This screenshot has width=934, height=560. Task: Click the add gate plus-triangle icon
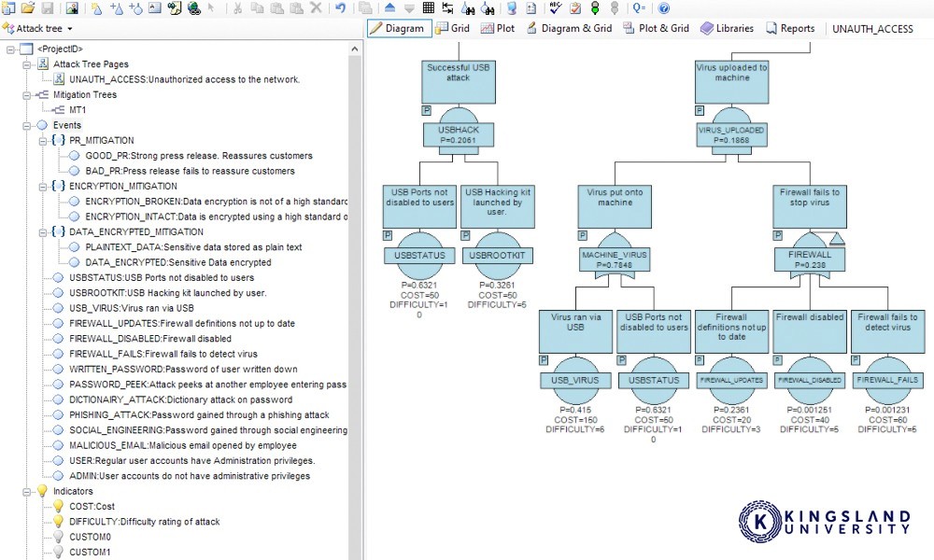[117, 7]
